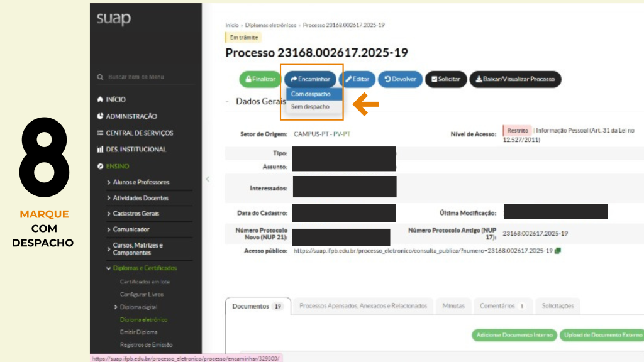This screenshot has width=644, height=362.
Task: Collapse the Dados Gerais section
Action: (x=228, y=101)
